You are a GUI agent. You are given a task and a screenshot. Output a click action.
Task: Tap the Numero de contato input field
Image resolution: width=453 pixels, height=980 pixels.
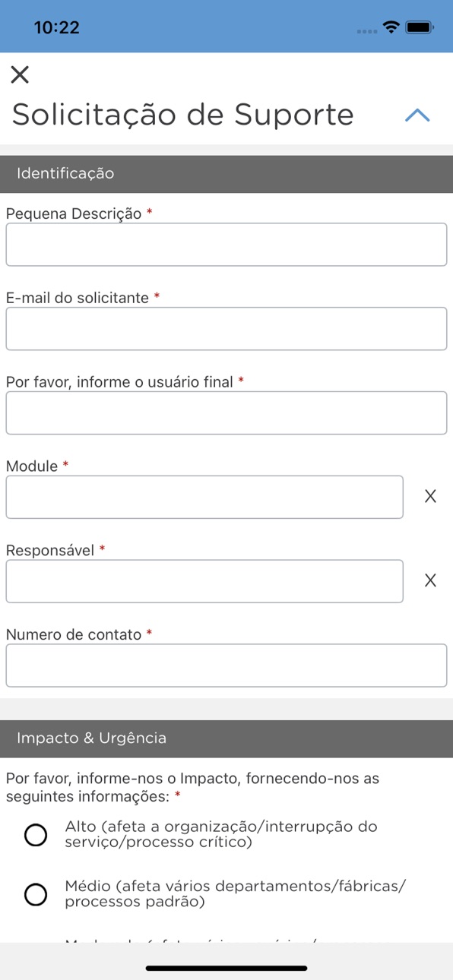(226, 665)
